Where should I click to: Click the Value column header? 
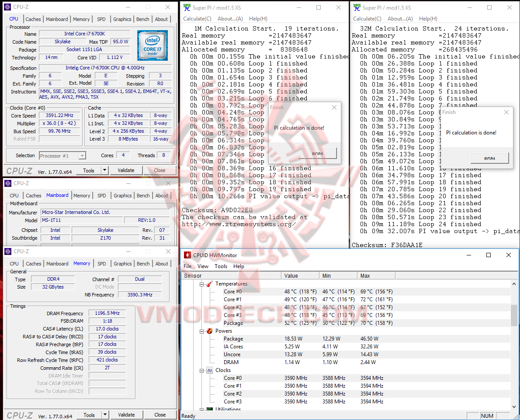click(x=301, y=275)
